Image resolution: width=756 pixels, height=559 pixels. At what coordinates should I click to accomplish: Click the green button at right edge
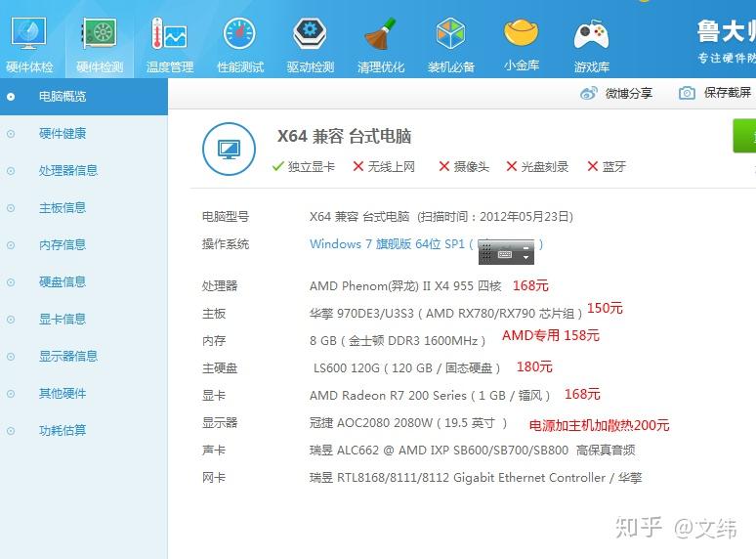point(744,136)
